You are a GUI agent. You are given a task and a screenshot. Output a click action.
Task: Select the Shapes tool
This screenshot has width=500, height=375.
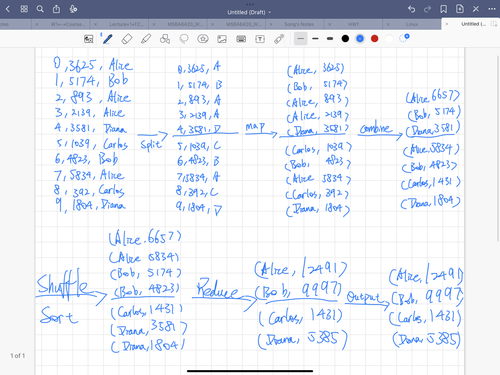(165, 39)
